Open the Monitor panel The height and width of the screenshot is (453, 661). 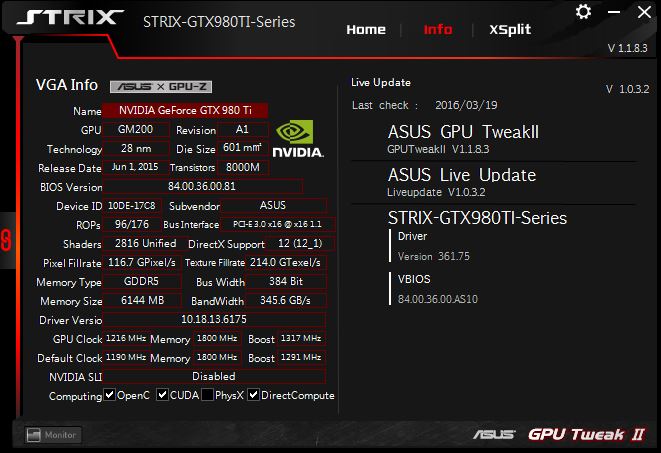pos(52,435)
